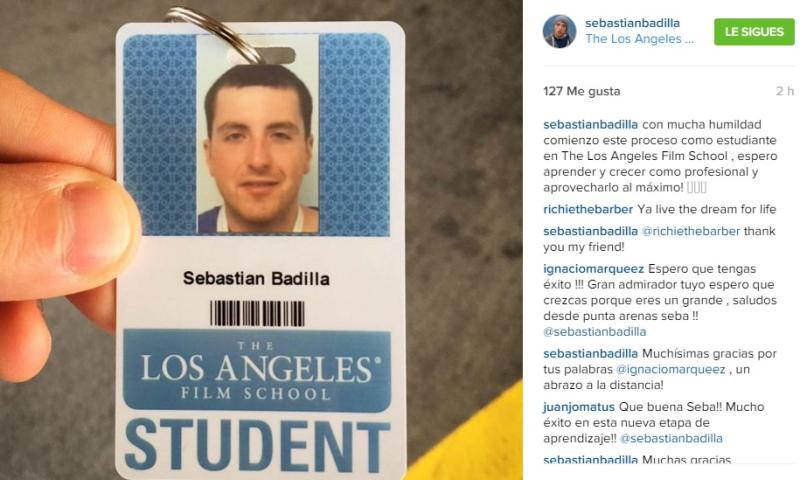Screen dimensions: 800x480
Task: Click the student ID card photo
Action: coord(258,134)
